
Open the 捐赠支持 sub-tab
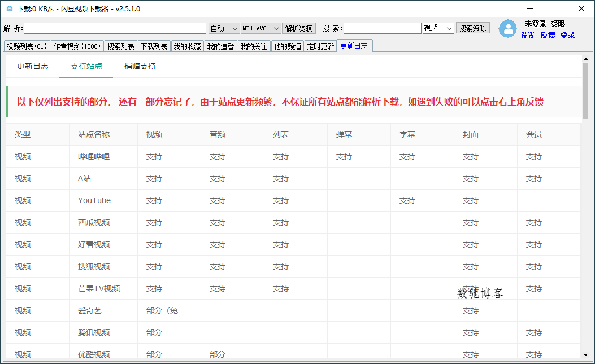point(140,67)
